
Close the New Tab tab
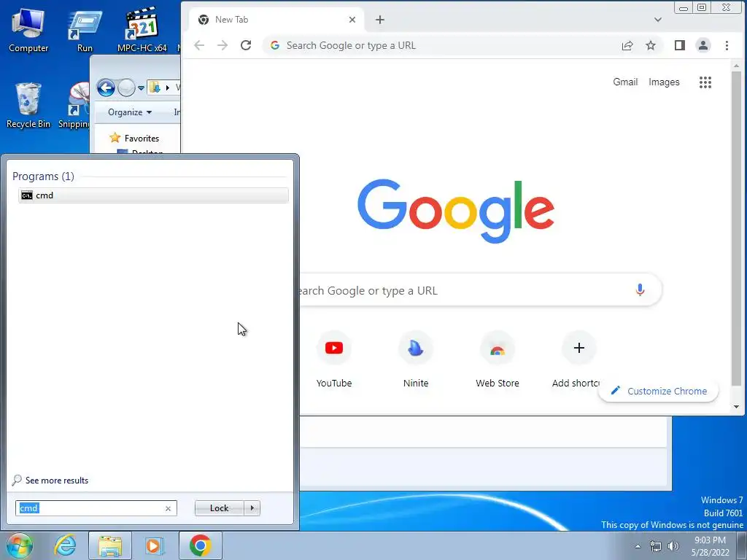pyautogui.click(x=352, y=20)
